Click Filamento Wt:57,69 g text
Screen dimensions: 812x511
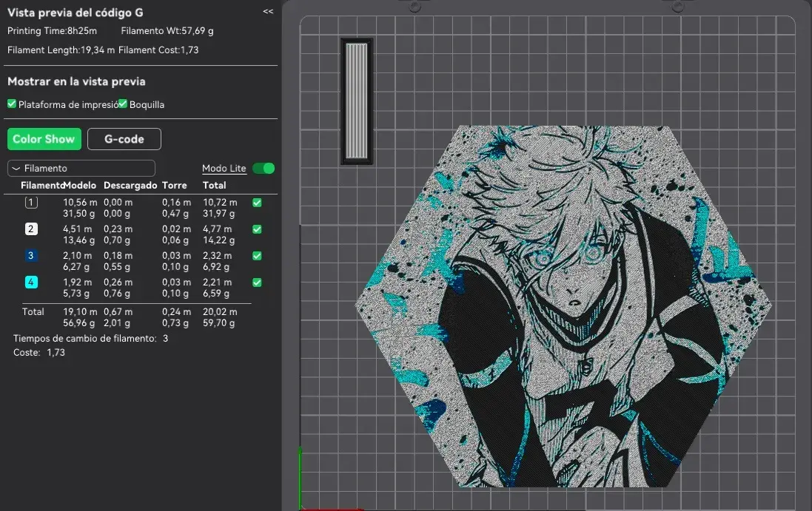[x=167, y=30]
